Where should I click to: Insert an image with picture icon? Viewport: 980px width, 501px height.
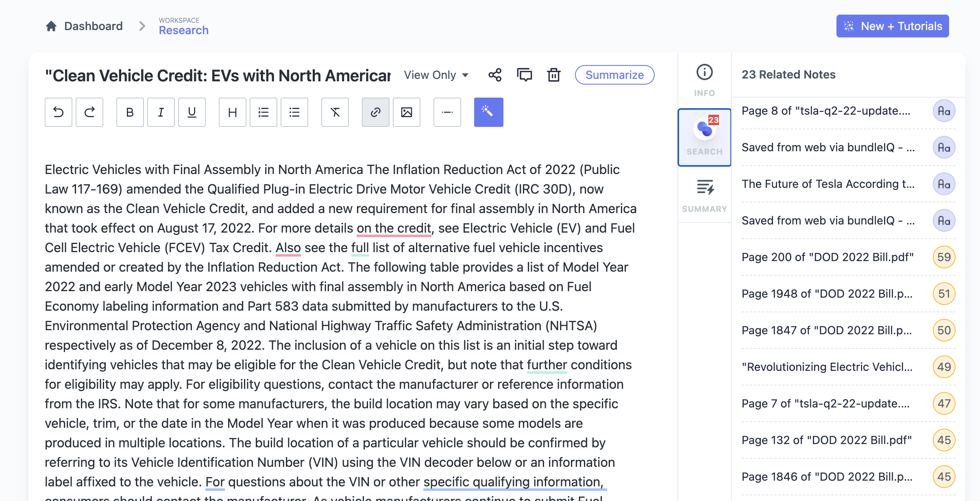pos(407,112)
